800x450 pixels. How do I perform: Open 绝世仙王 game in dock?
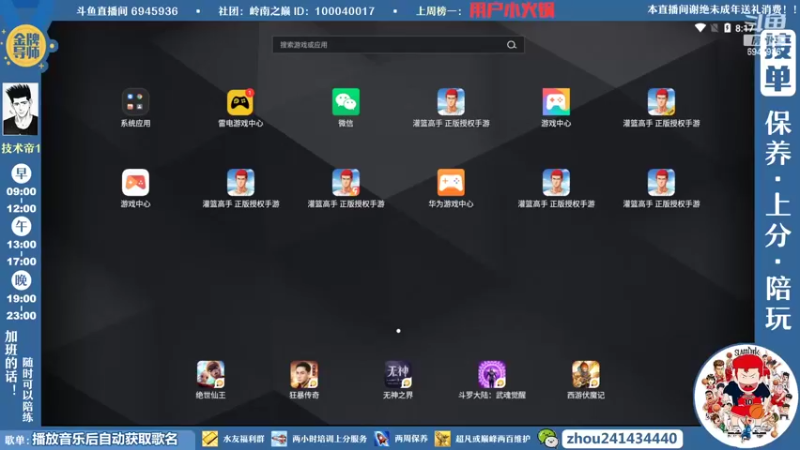[x=211, y=374]
